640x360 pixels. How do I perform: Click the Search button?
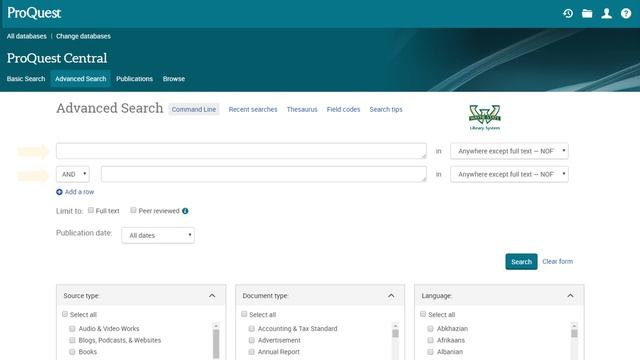click(x=521, y=262)
